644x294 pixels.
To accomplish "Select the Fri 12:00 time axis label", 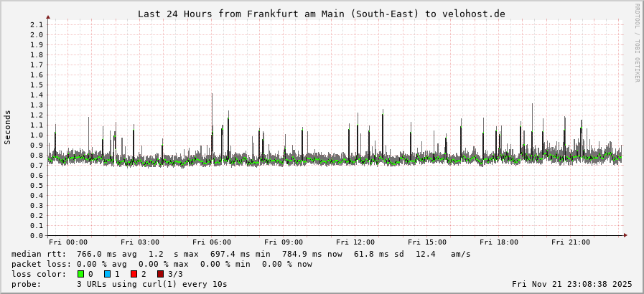I will [x=355, y=242].
